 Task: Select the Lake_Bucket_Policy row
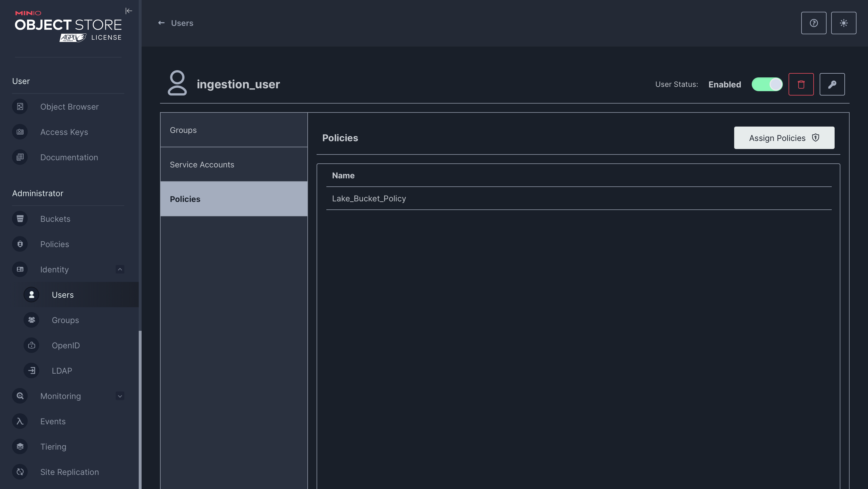pyautogui.click(x=579, y=199)
